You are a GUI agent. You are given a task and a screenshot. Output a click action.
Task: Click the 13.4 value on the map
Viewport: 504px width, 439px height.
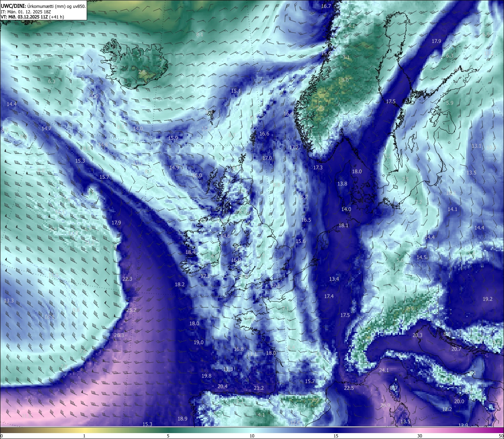(x=334, y=279)
